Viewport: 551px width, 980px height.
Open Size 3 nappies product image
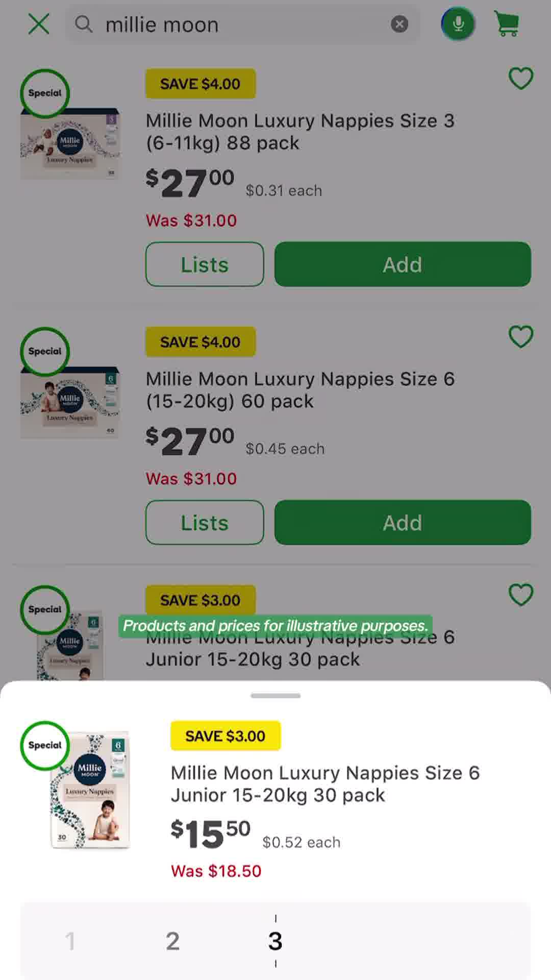pos(70,143)
